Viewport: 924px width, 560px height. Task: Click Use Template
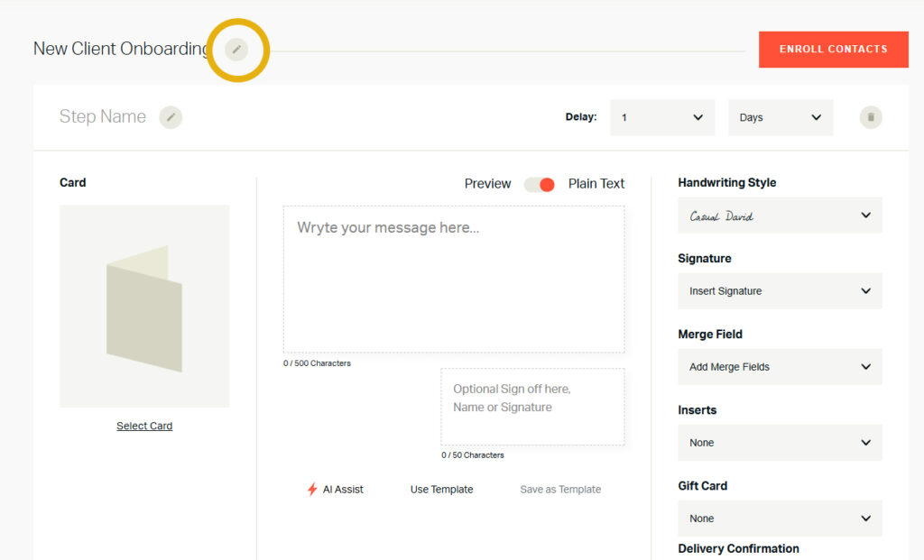click(x=441, y=490)
